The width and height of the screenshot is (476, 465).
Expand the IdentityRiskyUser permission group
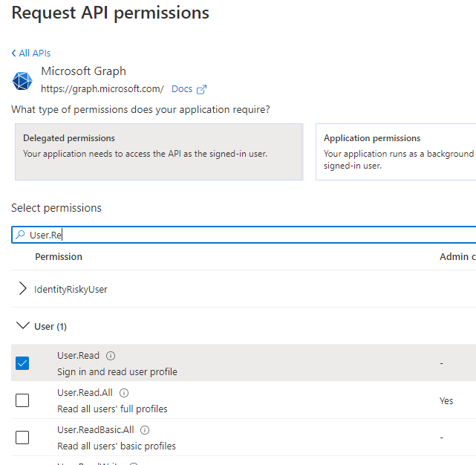pyautogui.click(x=23, y=288)
